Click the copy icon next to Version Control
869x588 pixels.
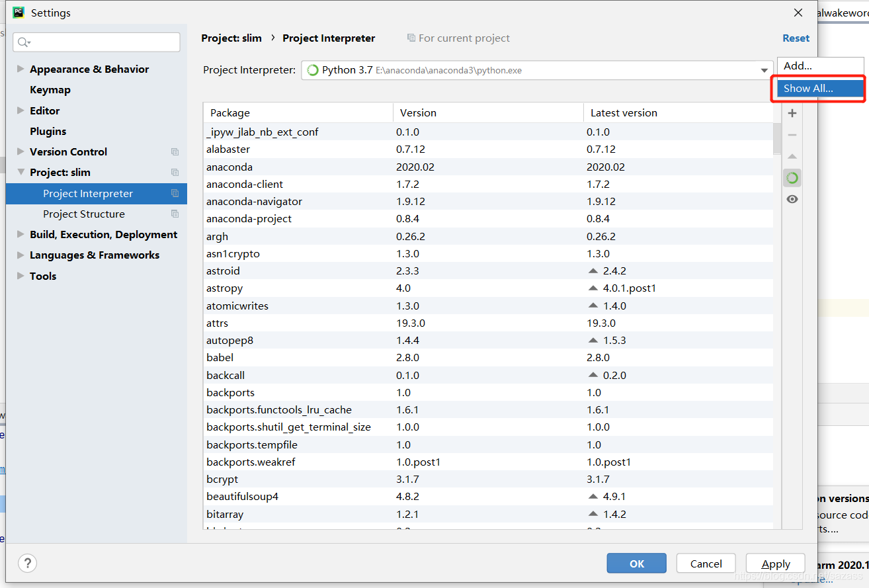(175, 152)
